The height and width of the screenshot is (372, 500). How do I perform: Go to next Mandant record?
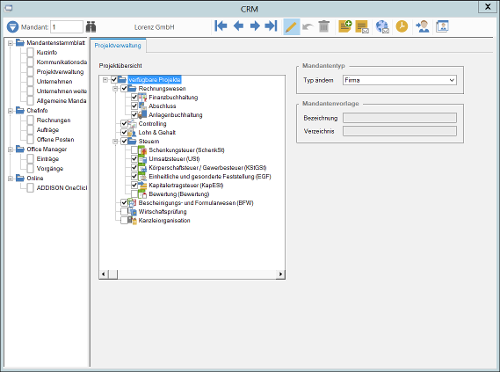pos(255,26)
